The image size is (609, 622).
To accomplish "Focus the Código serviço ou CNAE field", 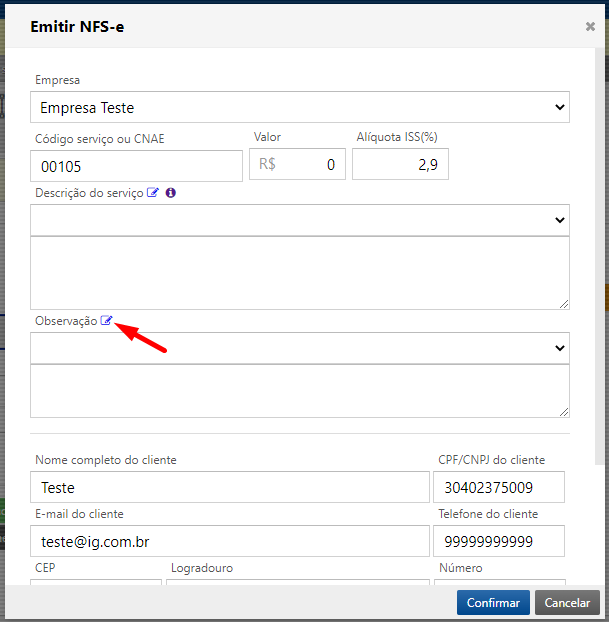I will (x=136, y=166).
